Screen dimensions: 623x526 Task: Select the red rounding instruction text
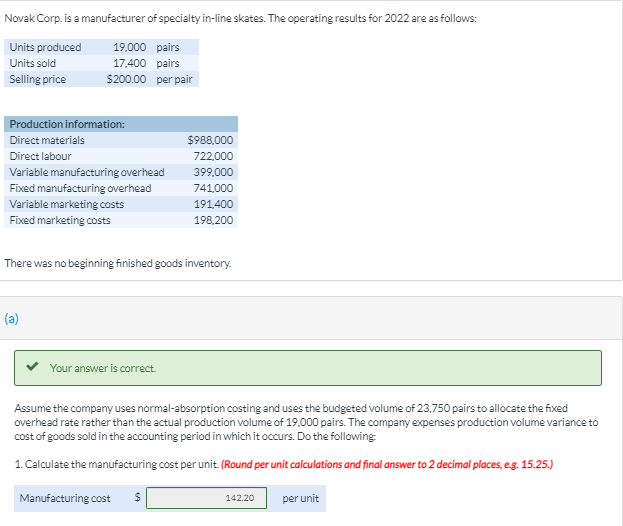(x=387, y=464)
